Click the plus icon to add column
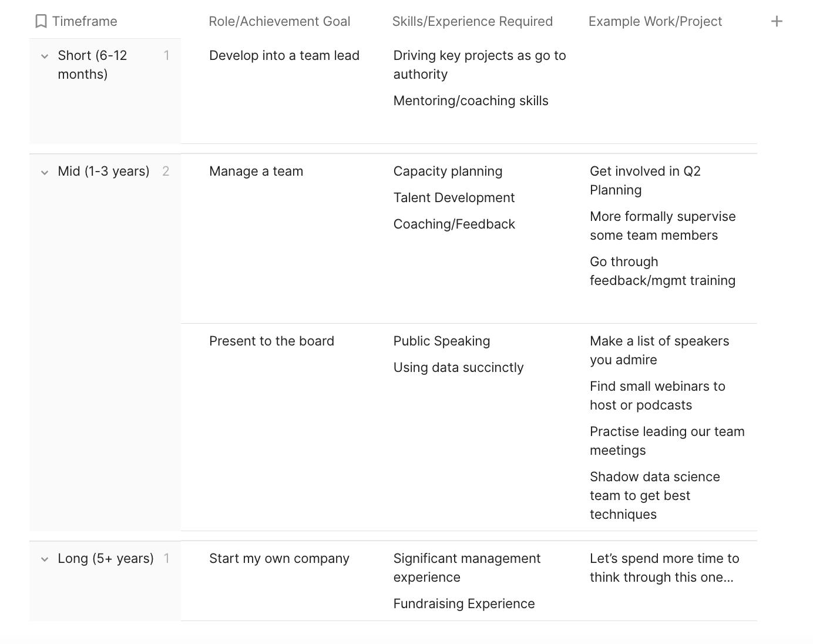The image size is (813, 644). (x=777, y=22)
